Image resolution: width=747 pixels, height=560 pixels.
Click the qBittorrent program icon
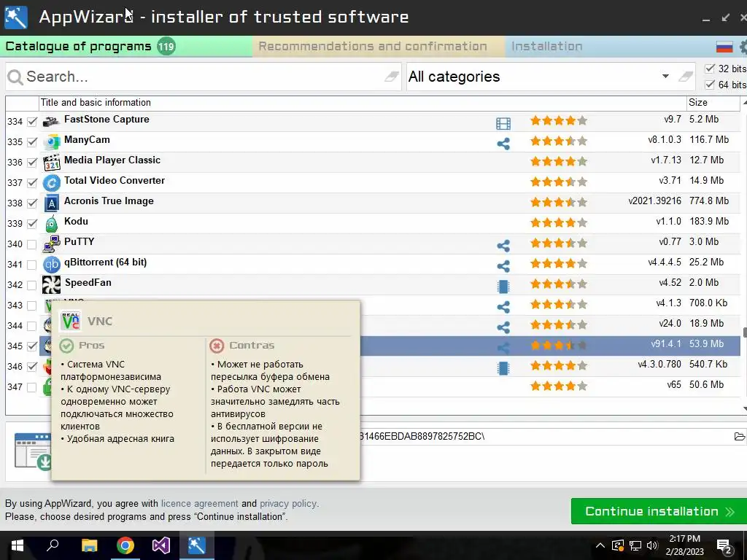52,264
